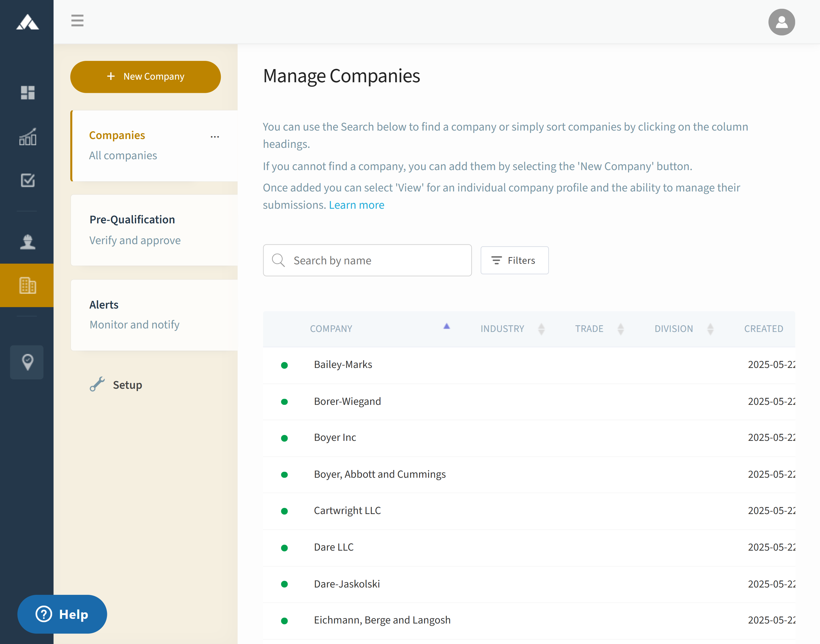Click the green status dot for Dare-Jaskolski

click(284, 584)
